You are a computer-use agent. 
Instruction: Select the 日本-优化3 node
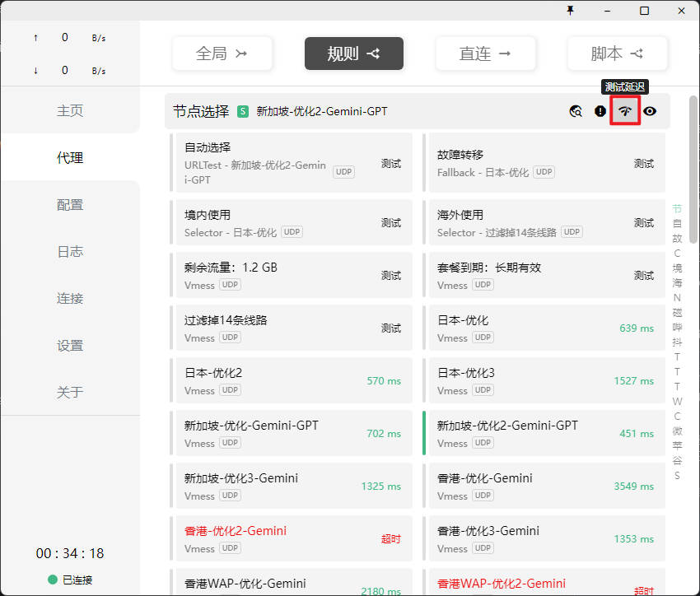pyautogui.click(x=544, y=380)
